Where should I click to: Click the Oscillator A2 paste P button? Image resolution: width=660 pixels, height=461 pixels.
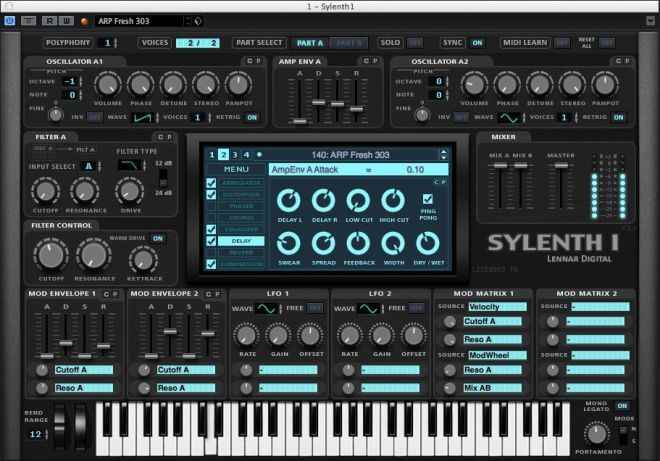coord(627,61)
